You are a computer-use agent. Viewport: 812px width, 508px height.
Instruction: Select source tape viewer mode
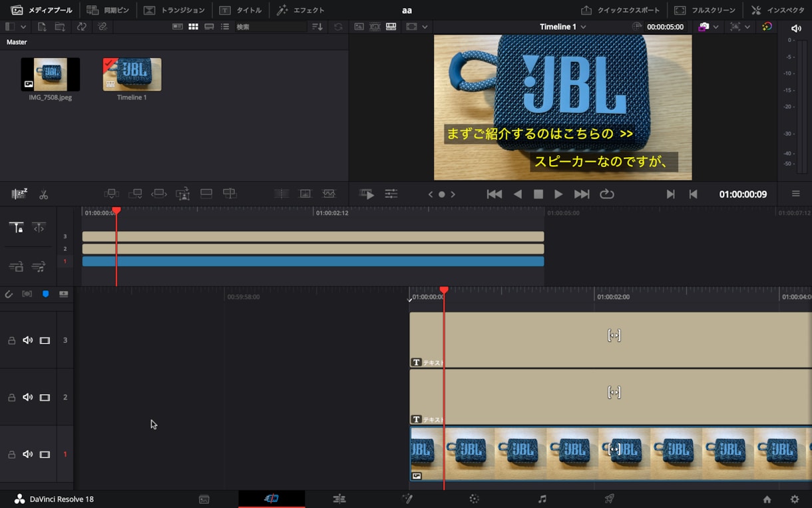[375, 27]
